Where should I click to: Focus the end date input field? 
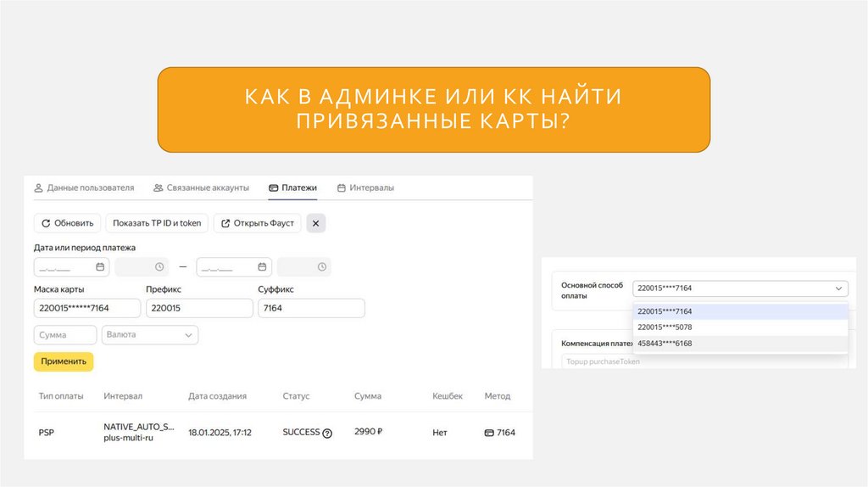[234, 267]
